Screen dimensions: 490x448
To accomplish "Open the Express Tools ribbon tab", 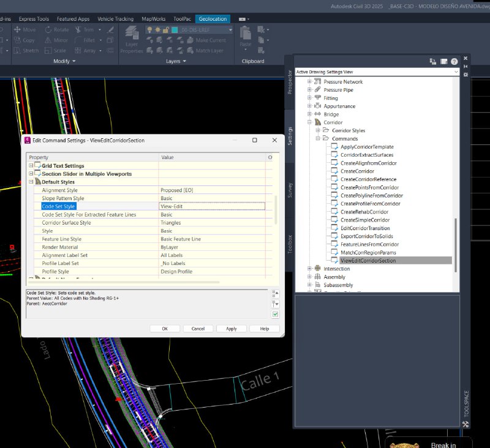I will point(34,19).
